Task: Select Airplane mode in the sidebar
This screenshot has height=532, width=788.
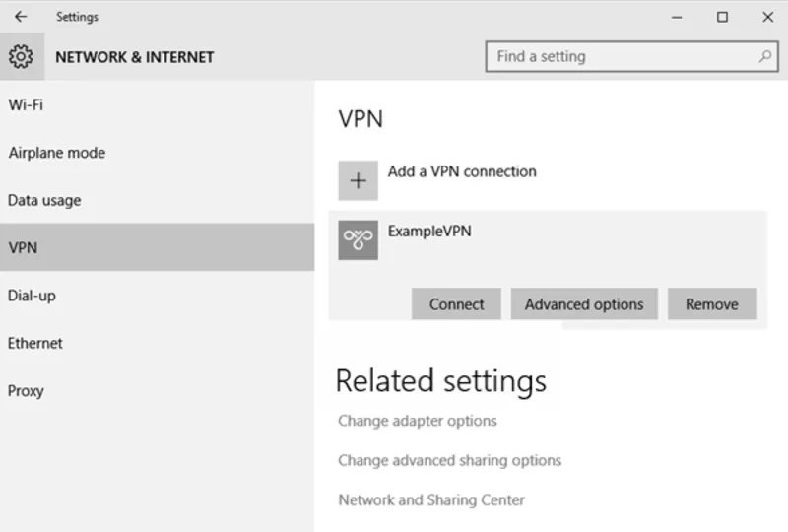Action: pos(56,153)
